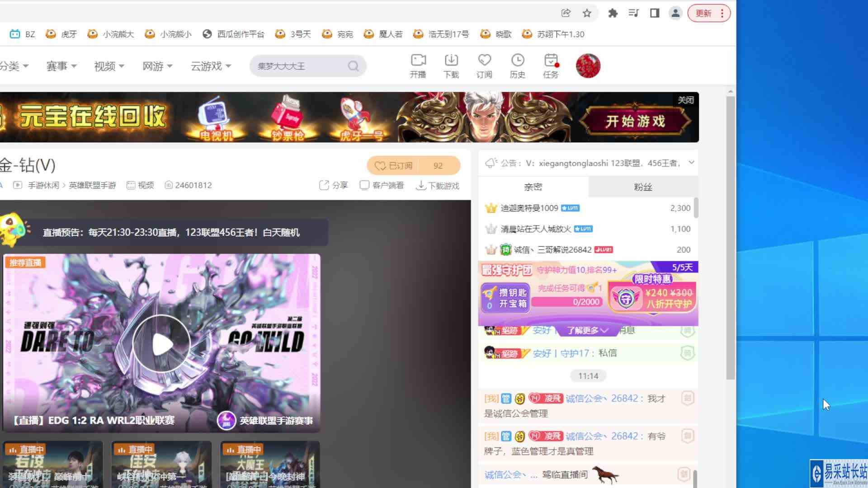Click the 攒钥匙开宝箱 treasure button
Image resolution: width=868 pixels, height=488 pixels.
(505, 298)
